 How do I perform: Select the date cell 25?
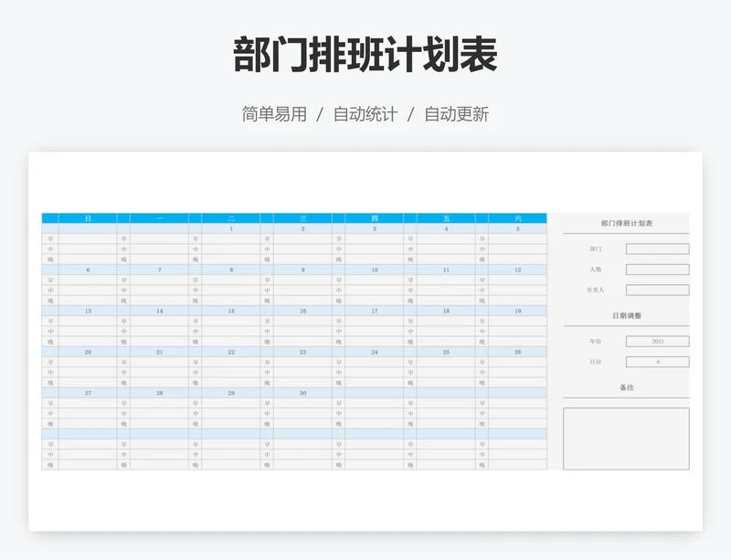point(446,352)
